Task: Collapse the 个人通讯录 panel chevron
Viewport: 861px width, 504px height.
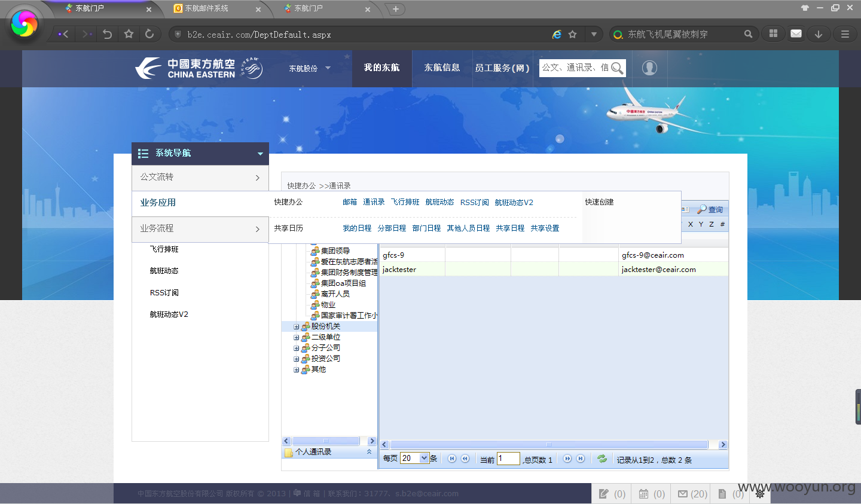Action: [x=369, y=452]
